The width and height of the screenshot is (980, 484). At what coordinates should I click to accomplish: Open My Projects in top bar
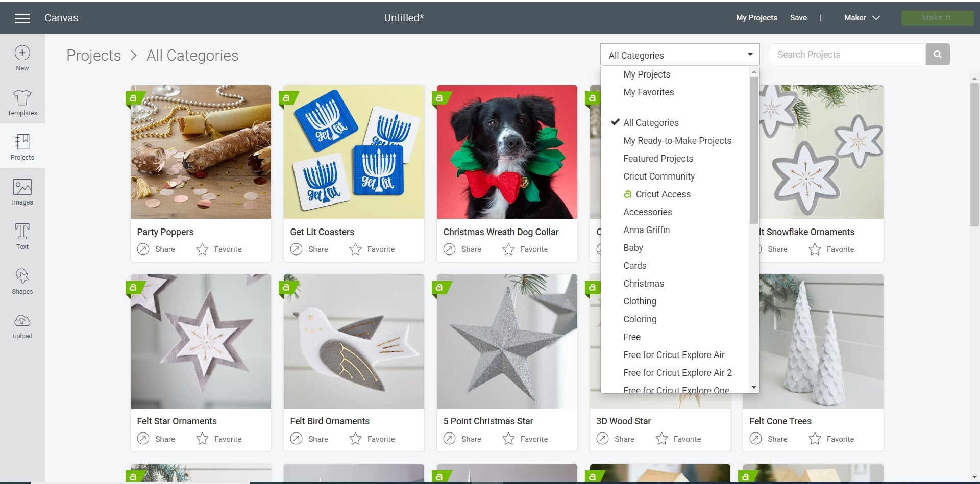[756, 18]
